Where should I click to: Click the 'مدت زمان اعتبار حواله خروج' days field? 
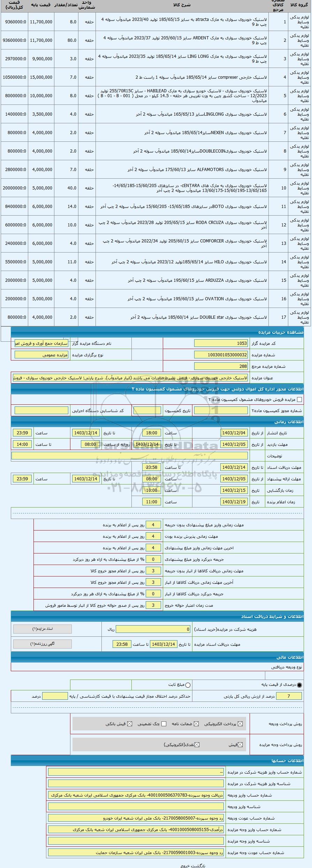(x=153, y=605)
